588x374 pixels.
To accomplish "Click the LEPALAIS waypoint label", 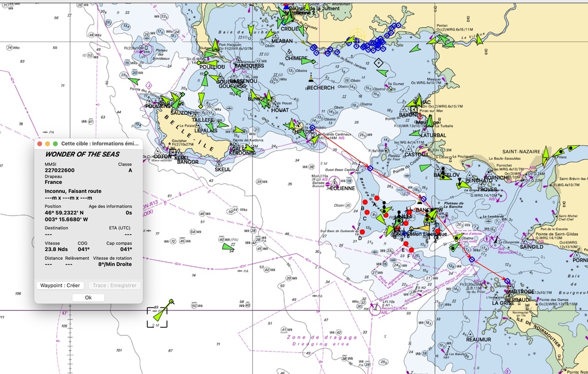I will point(206,130).
